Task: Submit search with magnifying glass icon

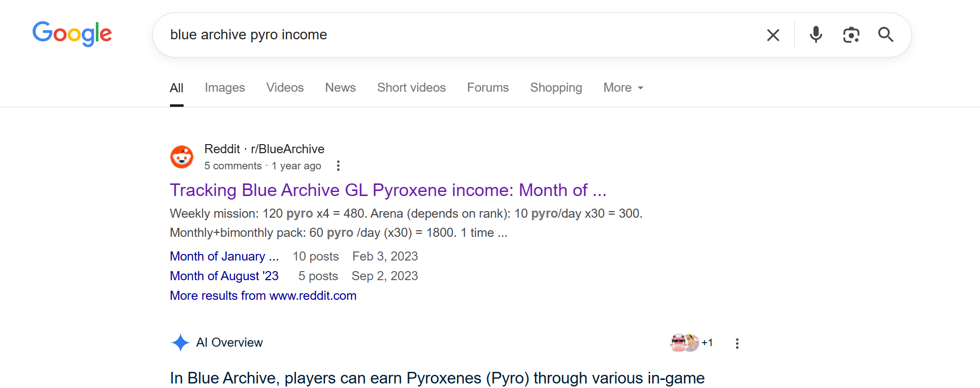Action: coord(886,35)
